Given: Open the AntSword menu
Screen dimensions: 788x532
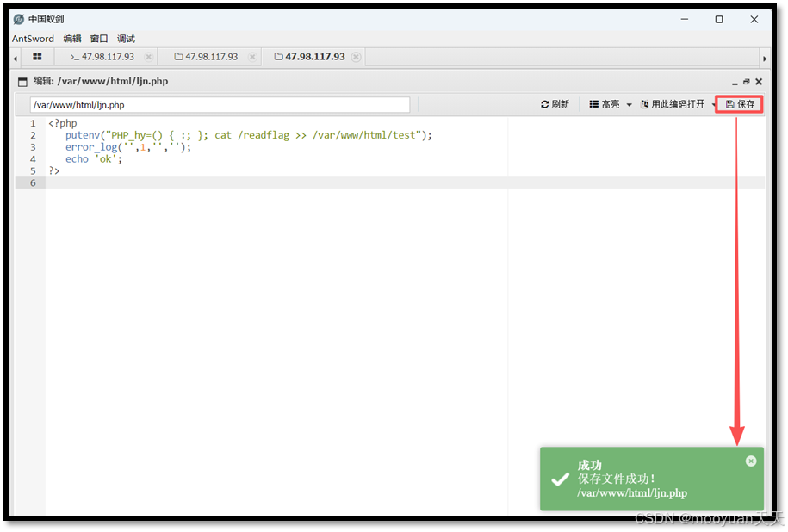Looking at the screenshot, I should [33, 39].
